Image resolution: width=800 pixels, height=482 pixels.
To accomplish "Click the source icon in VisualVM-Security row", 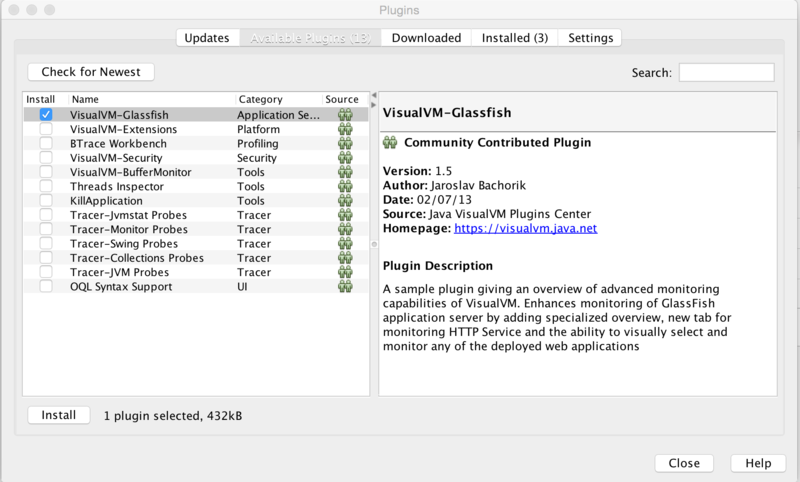I will 345,158.
